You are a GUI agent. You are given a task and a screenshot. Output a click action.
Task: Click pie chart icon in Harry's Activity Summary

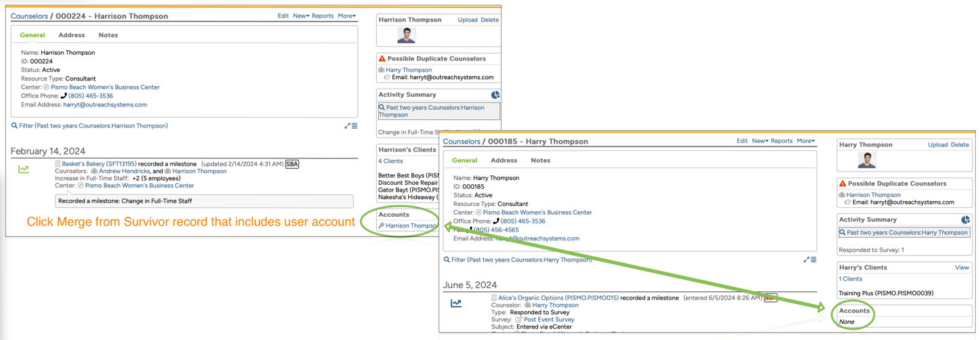click(965, 219)
